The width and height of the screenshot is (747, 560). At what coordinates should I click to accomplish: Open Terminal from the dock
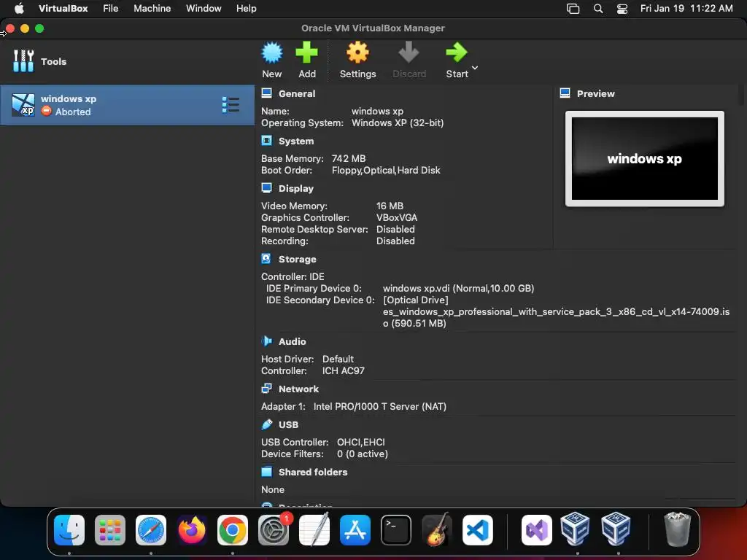pyautogui.click(x=396, y=530)
